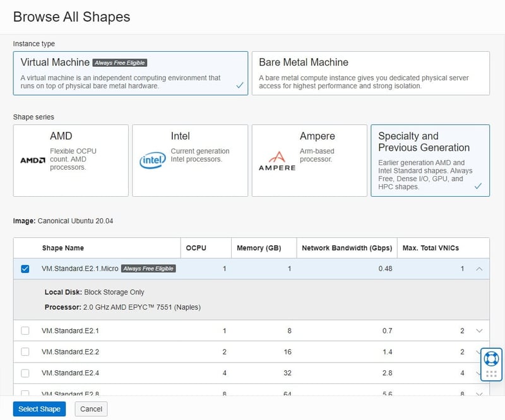505x420 pixels.
Task: Click the Always Free Eligible badge on Virtual Machine
Action: pyautogui.click(x=119, y=63)
